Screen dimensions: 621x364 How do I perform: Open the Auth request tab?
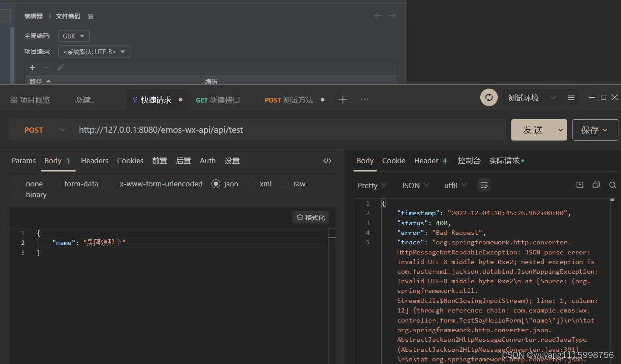(208, 161)
